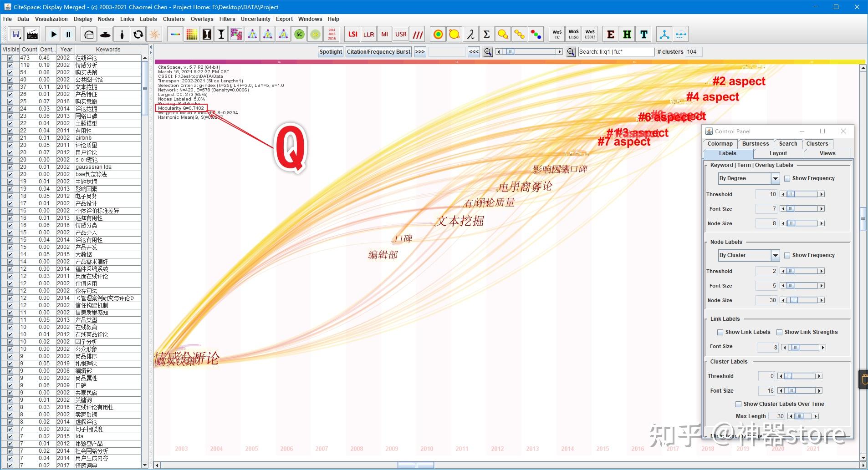
Task: Click the scroll-down arrow of the keyword list
Action: [x=145, y=465]
